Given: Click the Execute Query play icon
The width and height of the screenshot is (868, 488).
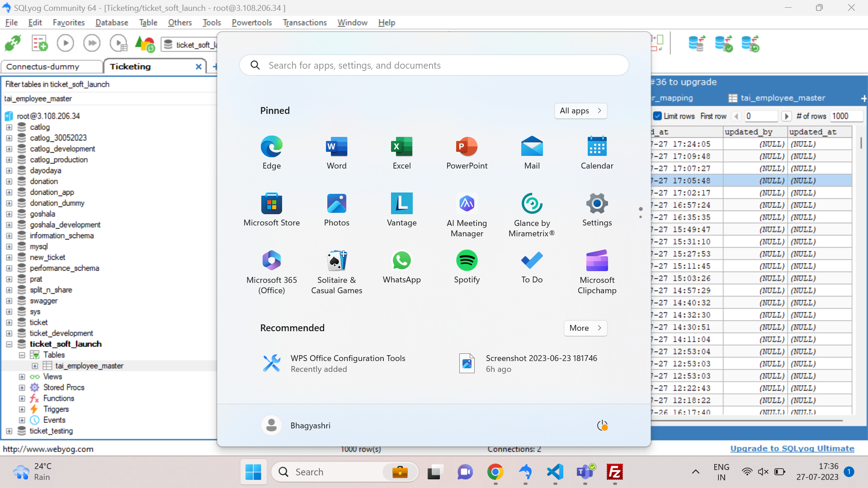Looking at the screenshot, I should [66, 43].
